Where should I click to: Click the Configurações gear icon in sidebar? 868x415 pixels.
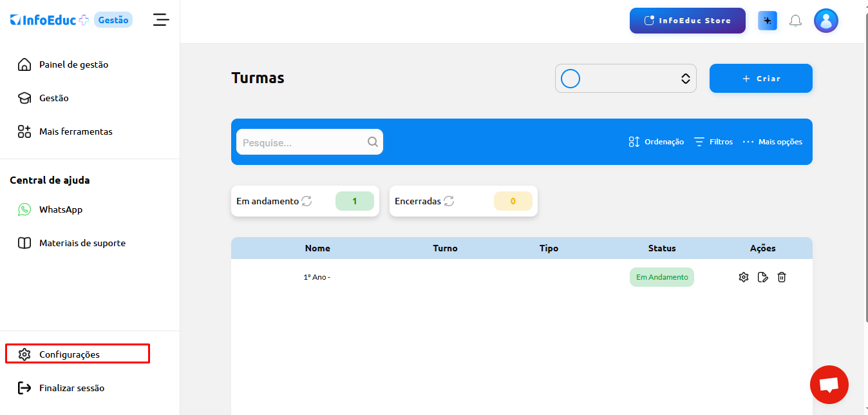pyautogui.click(x=24, y=354)
